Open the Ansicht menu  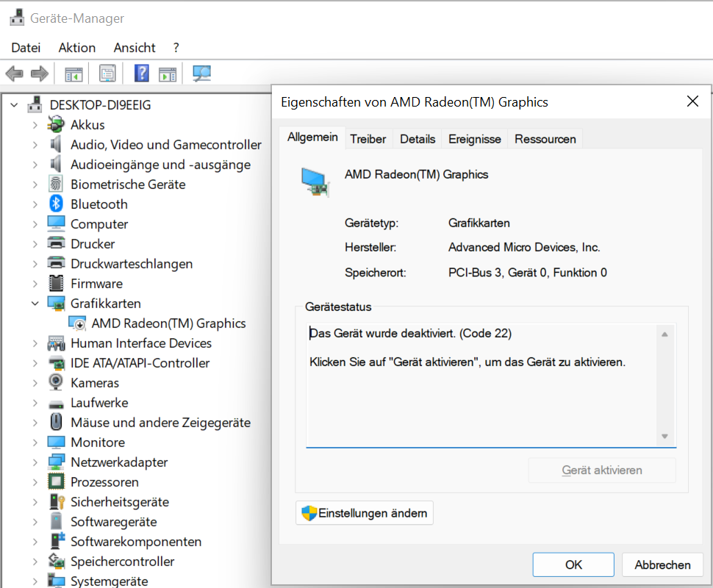(135, 47)
